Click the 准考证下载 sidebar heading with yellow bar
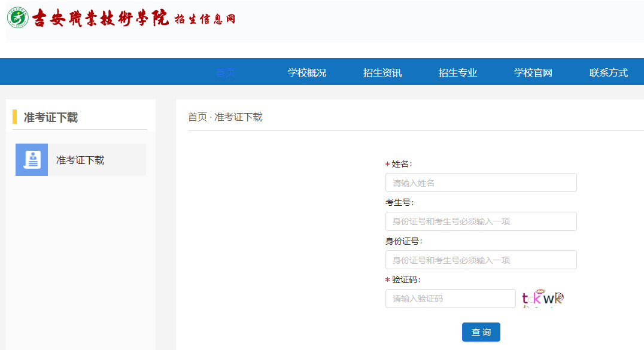 click(51, 117)
